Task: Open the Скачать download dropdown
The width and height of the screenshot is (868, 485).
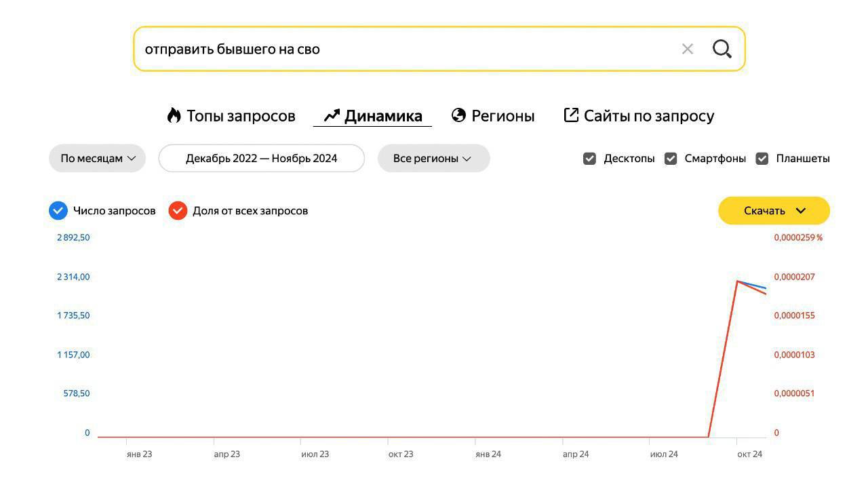Action: coord(774,211)
